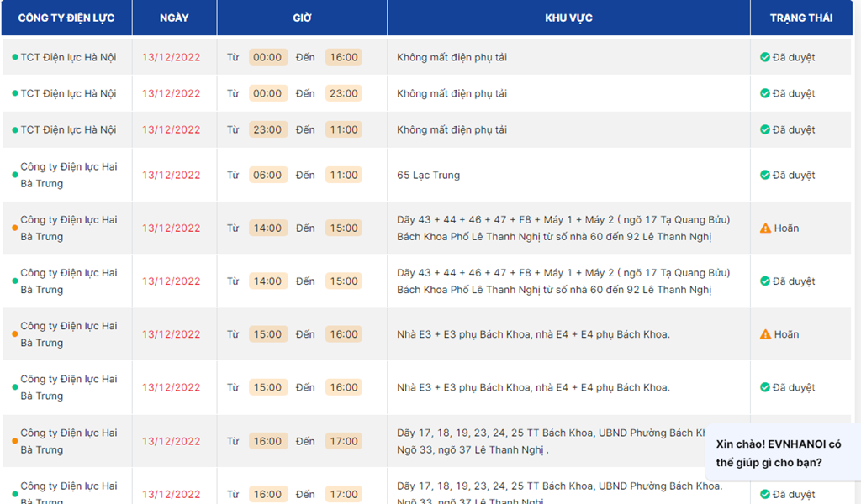Screen dimensions: 861x504
Task: Click the date 13/12/2022 in the 65 Lạc Trung row
Action: coord(172,175)
